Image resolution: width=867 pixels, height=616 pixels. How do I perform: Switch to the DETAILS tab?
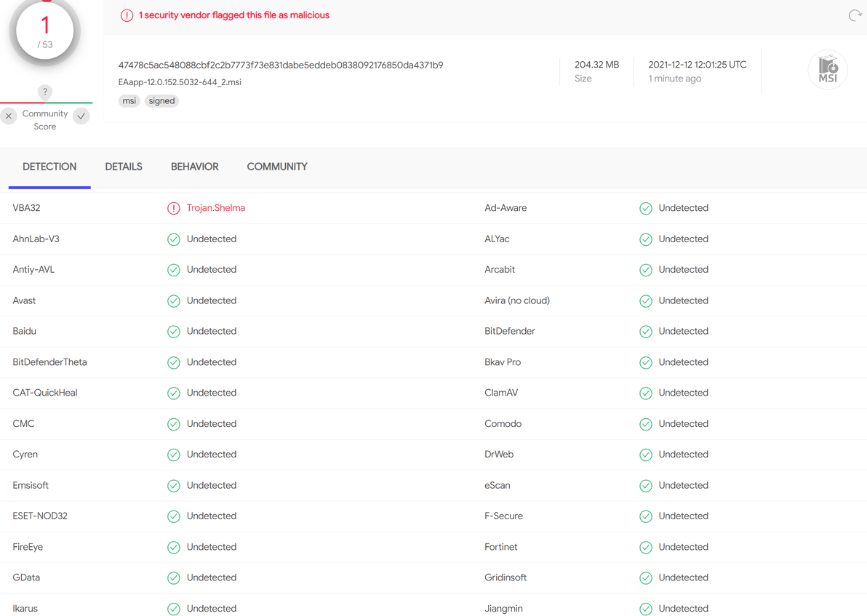(124, 167)
